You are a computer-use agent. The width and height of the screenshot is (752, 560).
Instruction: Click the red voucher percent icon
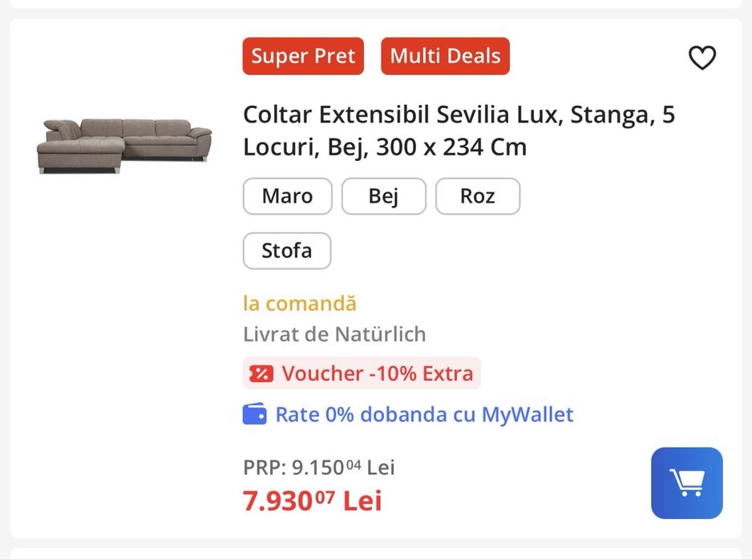coord(261,373)
